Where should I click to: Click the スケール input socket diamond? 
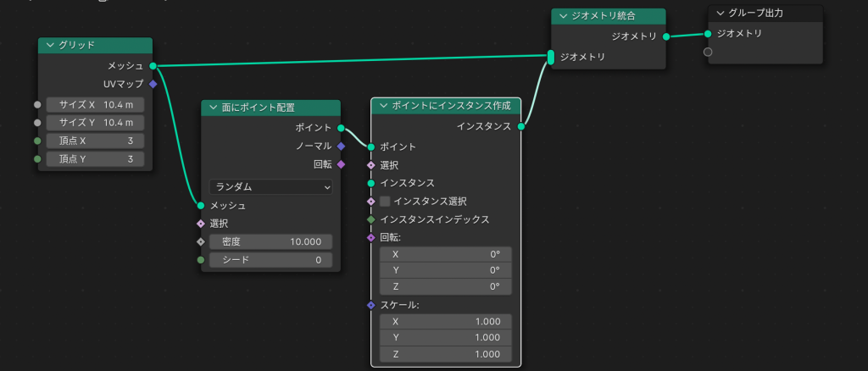(x=371, y=305)
